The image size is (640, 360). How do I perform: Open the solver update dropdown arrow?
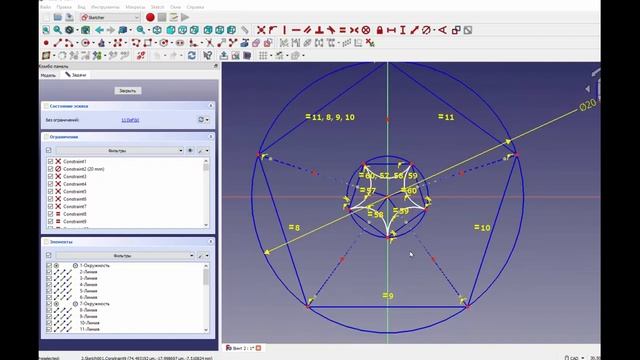[x=207, y=120]
